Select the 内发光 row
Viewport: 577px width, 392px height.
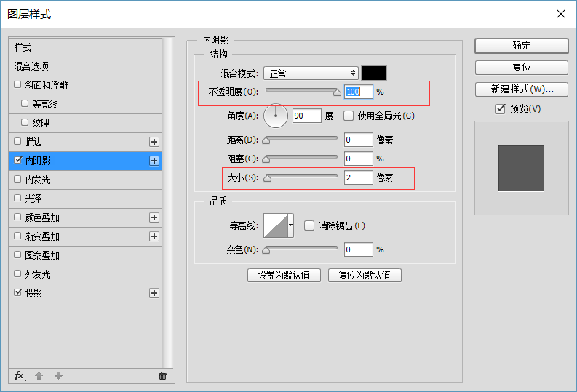coord(86,180)
